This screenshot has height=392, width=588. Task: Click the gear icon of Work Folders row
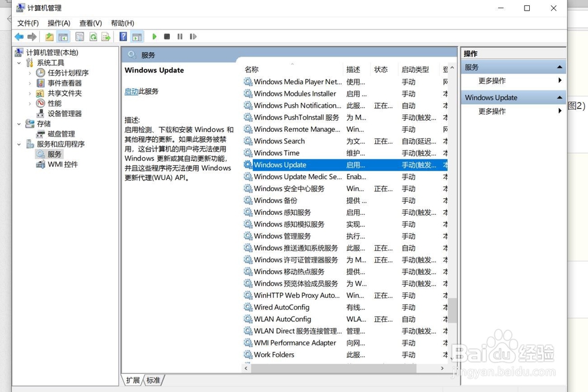[x=248, y=354]
